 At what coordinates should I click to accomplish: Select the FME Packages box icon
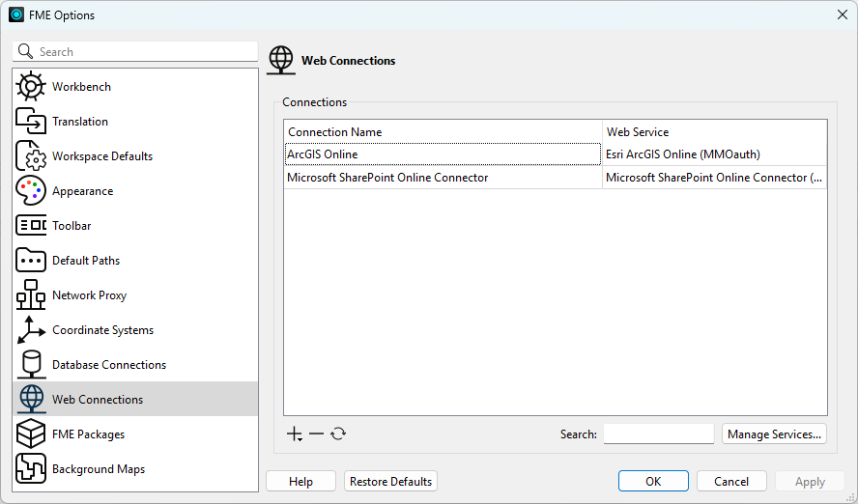pos(31,434)
